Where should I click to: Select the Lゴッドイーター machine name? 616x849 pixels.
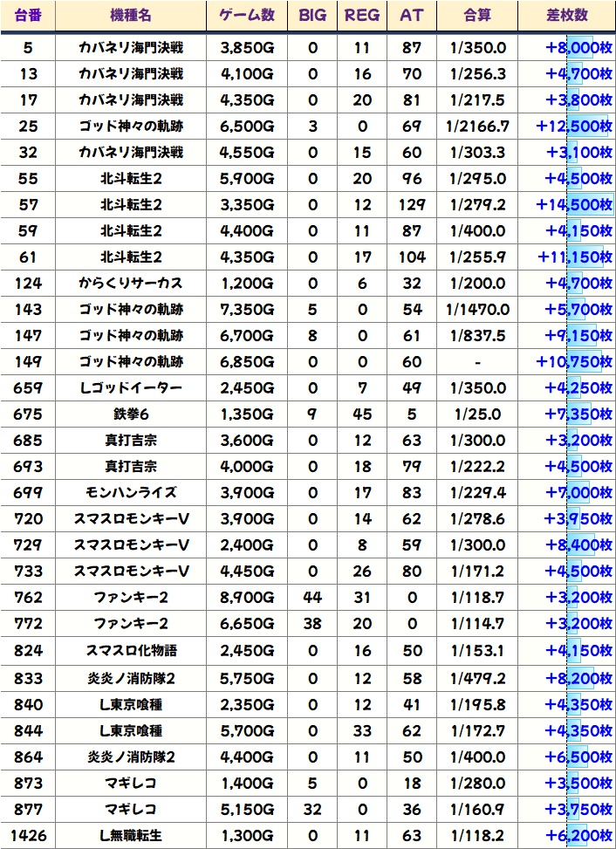pos(131,388)
